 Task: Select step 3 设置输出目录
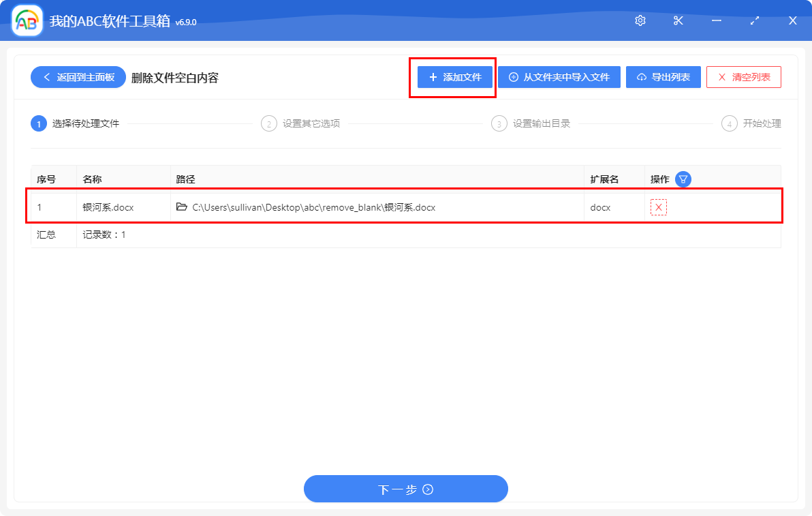tap(531, 123)
